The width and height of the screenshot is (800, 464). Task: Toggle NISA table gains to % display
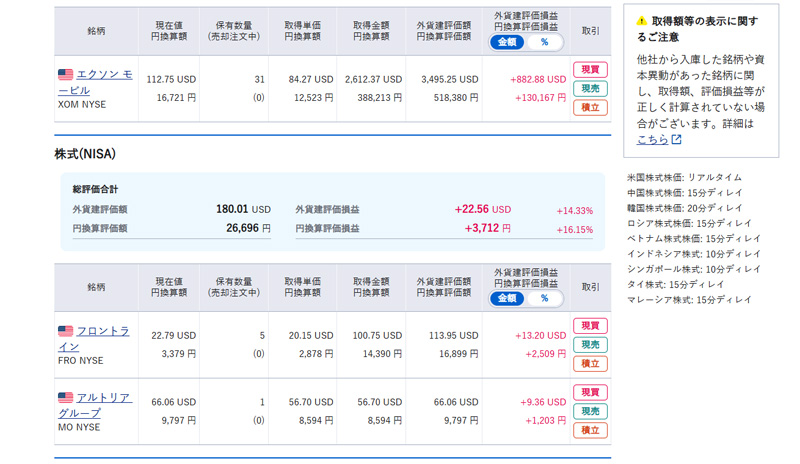coord(544,298)
